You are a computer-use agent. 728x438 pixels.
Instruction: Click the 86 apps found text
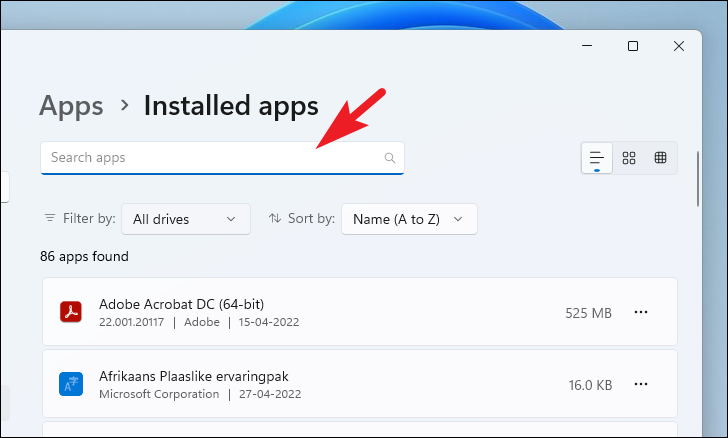point(84,256)
